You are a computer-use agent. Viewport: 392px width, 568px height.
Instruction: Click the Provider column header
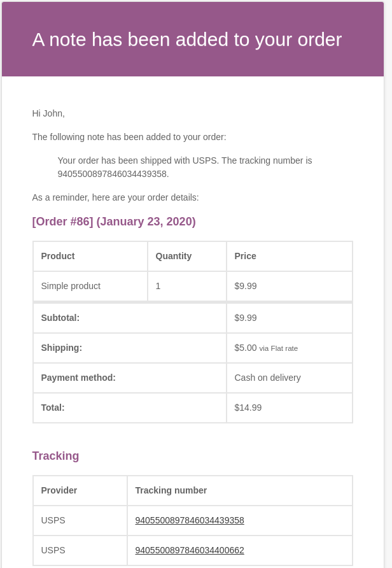point(80,490)
